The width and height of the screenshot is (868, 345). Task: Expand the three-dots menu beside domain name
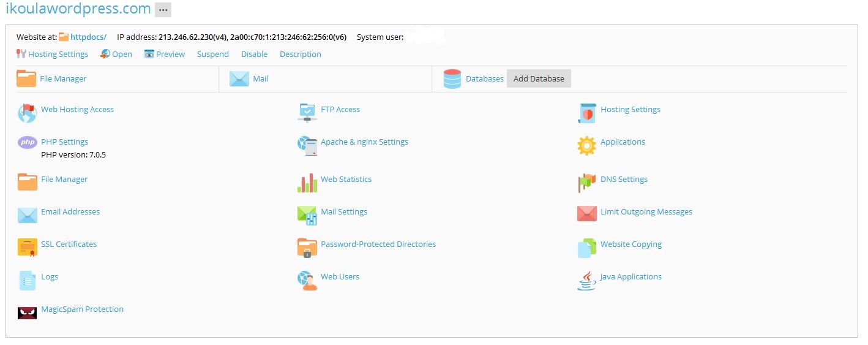point(163,10)
